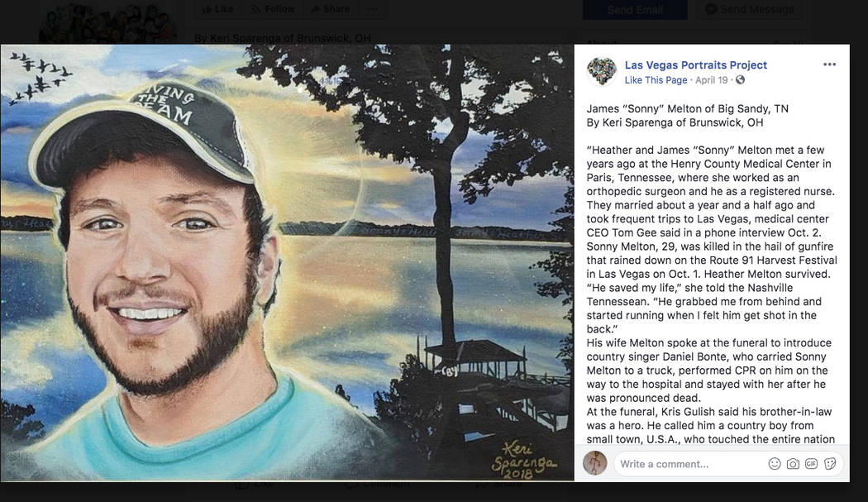Click the dimmed Follow page button

(x=272, y=9)
